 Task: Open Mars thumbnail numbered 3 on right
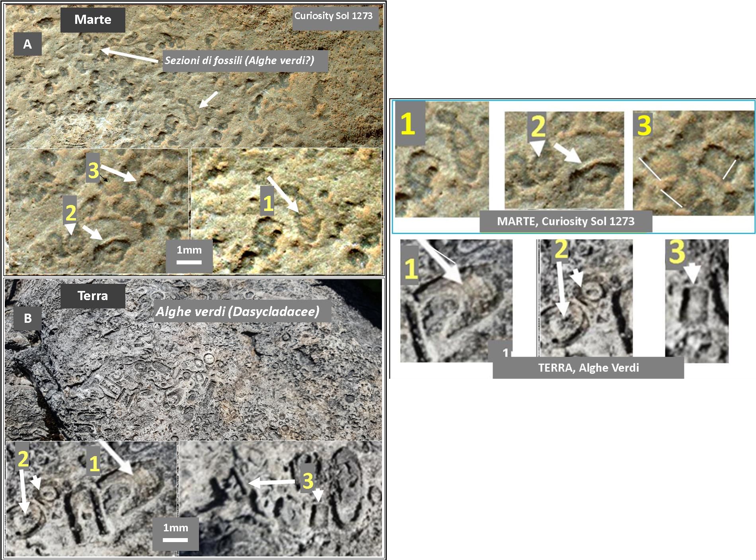(x=693, y=163)
